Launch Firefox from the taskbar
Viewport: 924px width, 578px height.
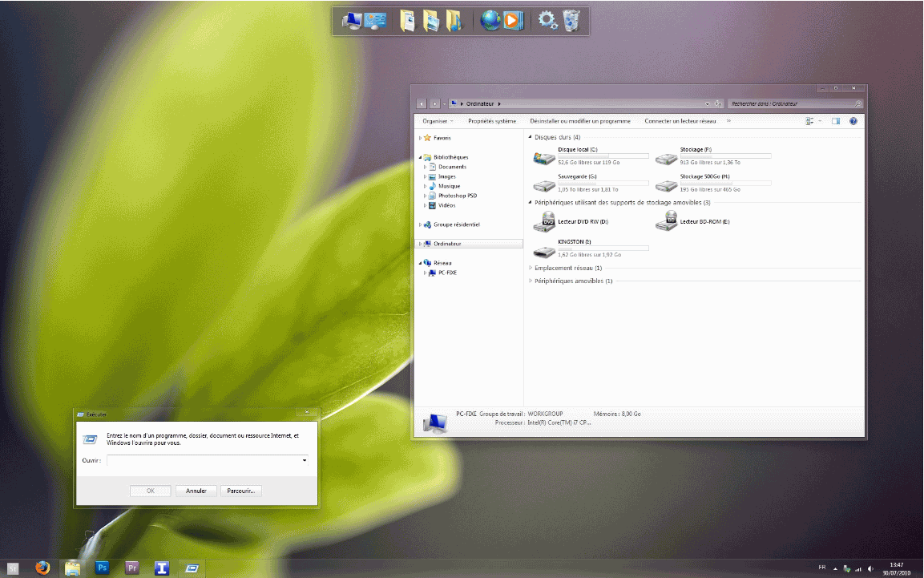click(x=42, y=568)
